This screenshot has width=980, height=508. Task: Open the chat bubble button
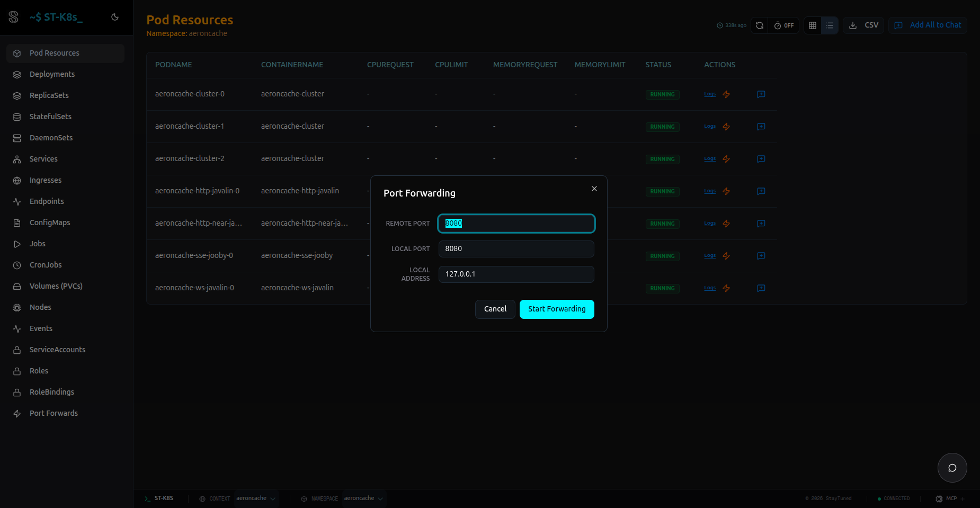tap(952, 468)
